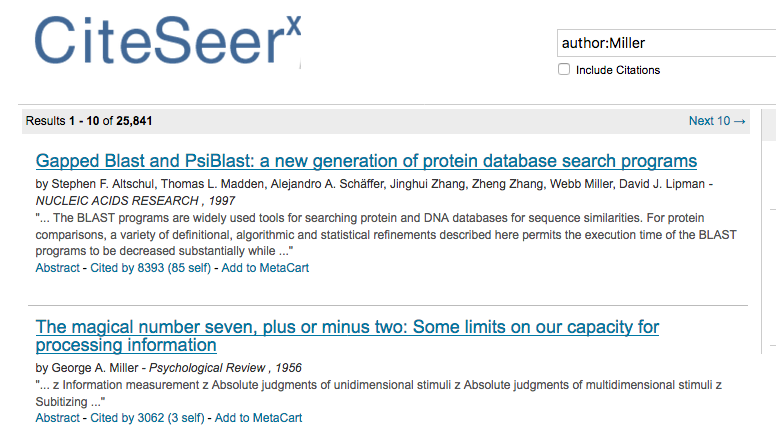Enable the Include Citations checkbox
The width and height of the screenshot is (776, 432).
[564, 69]
